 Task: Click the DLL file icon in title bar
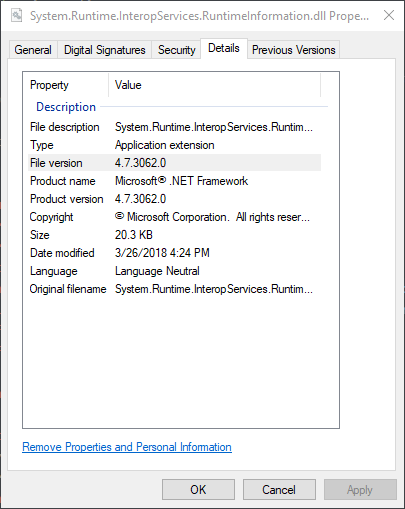tap(16, 15)
